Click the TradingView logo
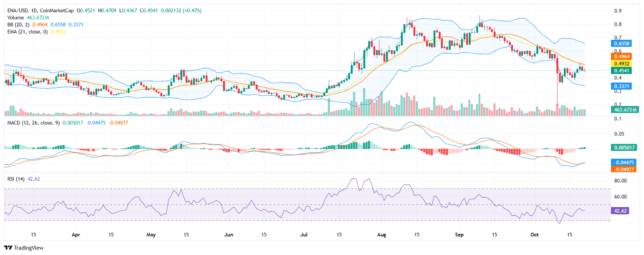Image resolution: width=644 pixels, height=255 pixels. (x=24, y=248)
